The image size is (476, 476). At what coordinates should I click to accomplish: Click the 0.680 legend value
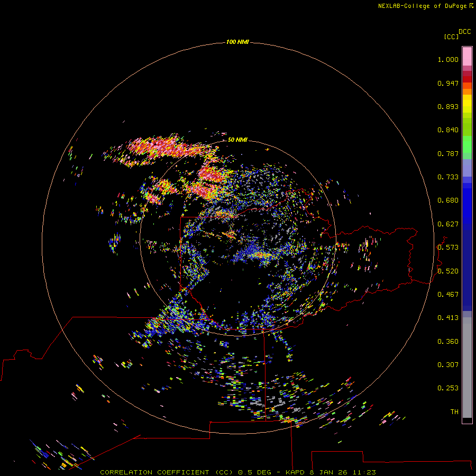tap(448, 200)
